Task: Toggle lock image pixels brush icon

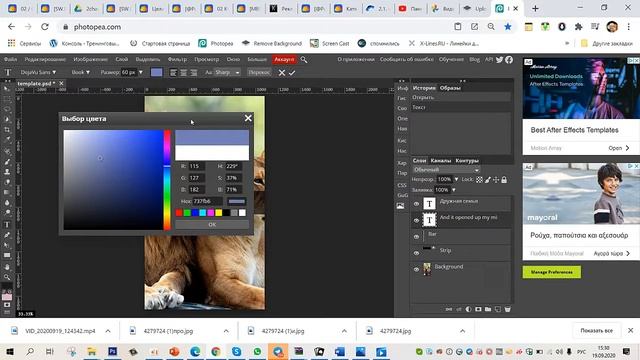Action: point(487,180)
